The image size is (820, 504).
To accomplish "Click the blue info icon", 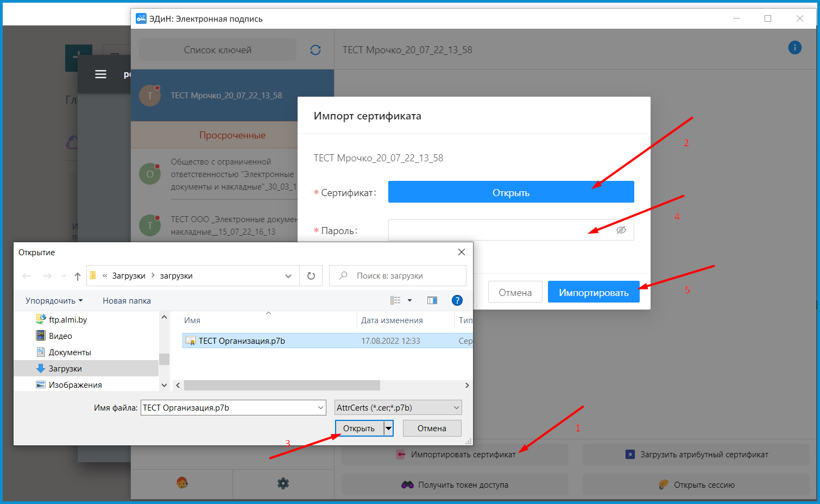I will pyautogui.click(x=794, y=48).
